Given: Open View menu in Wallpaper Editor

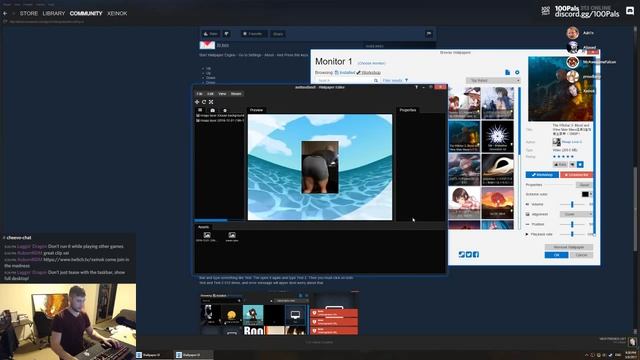Looking at the screenshot, I should (x=222, y=94).
